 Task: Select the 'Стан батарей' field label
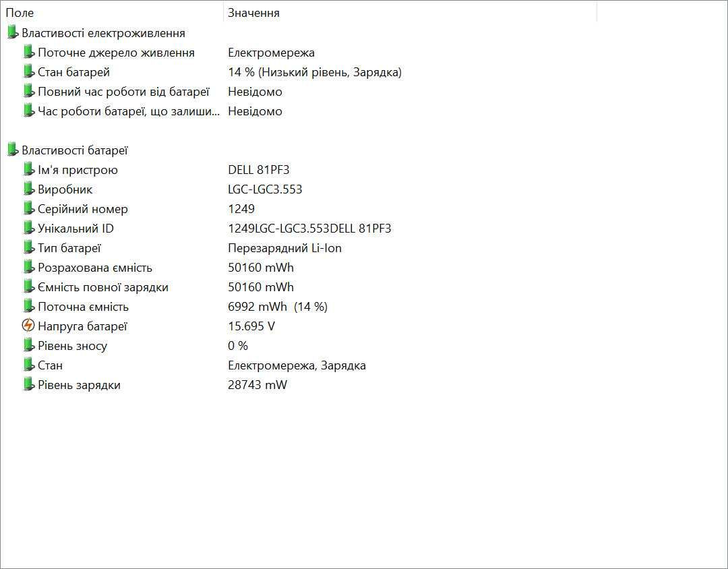point(74,72)
